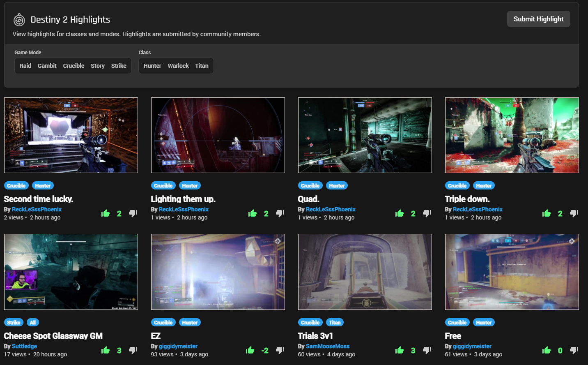The height and width of the screenshot is (365, 588).
Task: Click the Crucible tag on 'Trials 3v1'
Action: tap(310, 323)
